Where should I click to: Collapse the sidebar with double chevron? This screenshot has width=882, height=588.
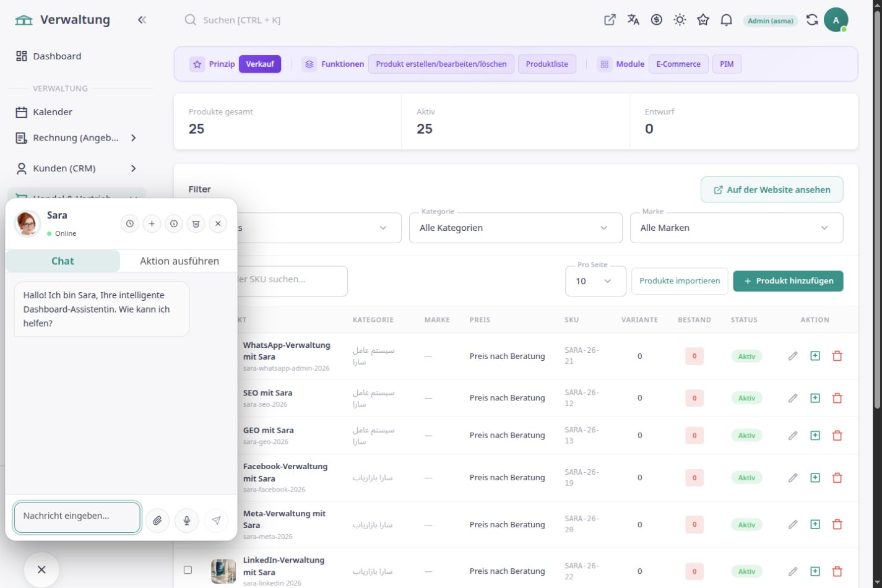point(142,20)
